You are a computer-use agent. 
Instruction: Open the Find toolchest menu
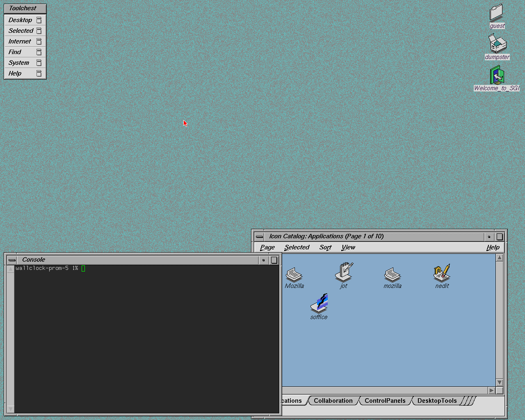coord(25,52)
